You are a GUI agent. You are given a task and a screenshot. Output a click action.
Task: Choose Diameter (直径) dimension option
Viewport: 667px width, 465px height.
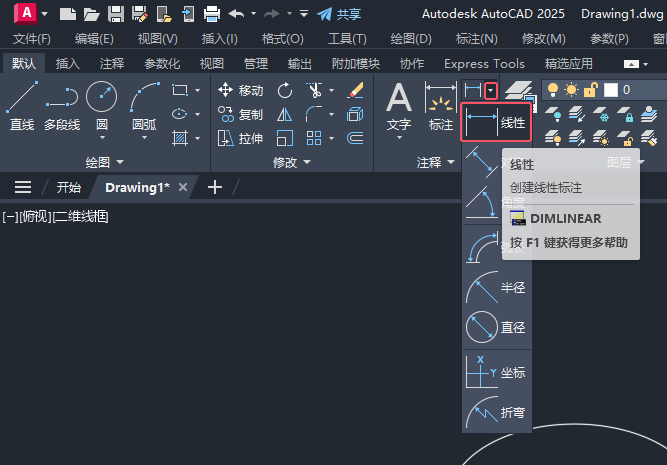(x=496, y=328)
